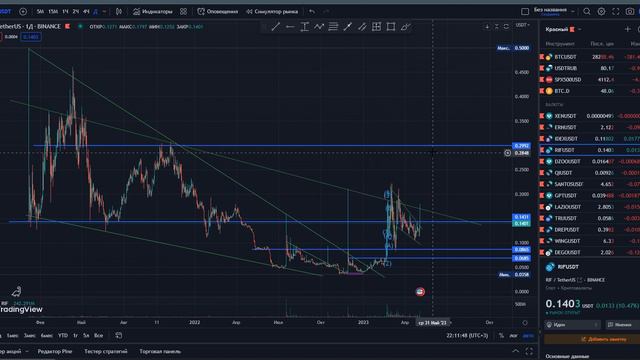The image size is (640, 360).
Task: Set chart range to YTD
Action: tap(63, 336)
